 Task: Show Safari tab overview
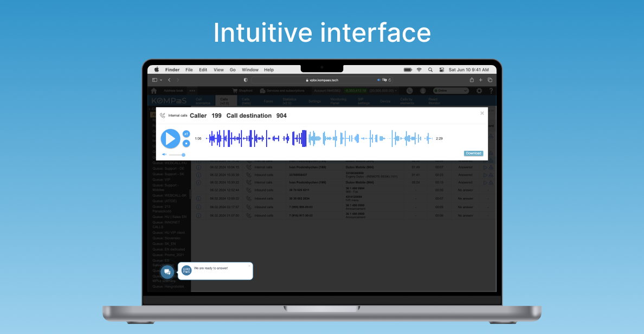pos(490,80)
